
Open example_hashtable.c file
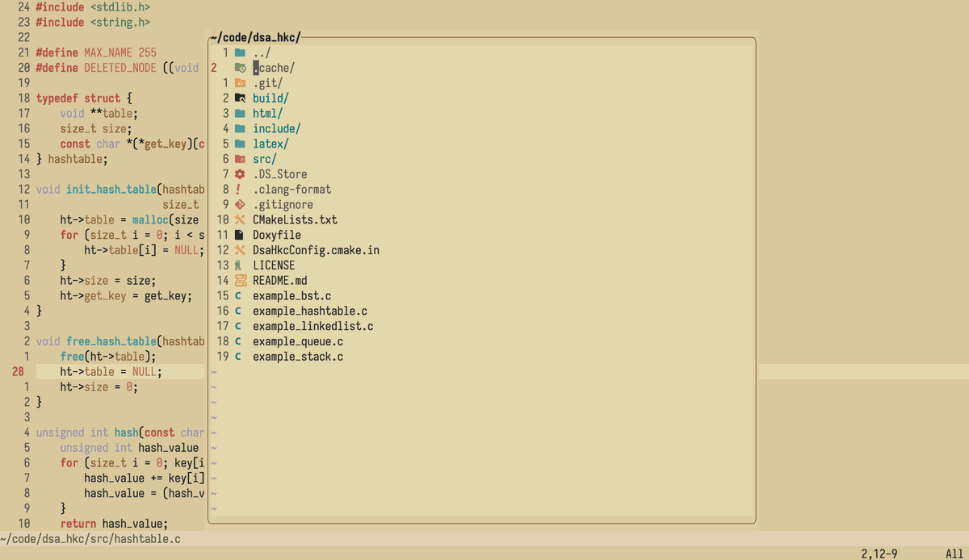click(310, 311)
